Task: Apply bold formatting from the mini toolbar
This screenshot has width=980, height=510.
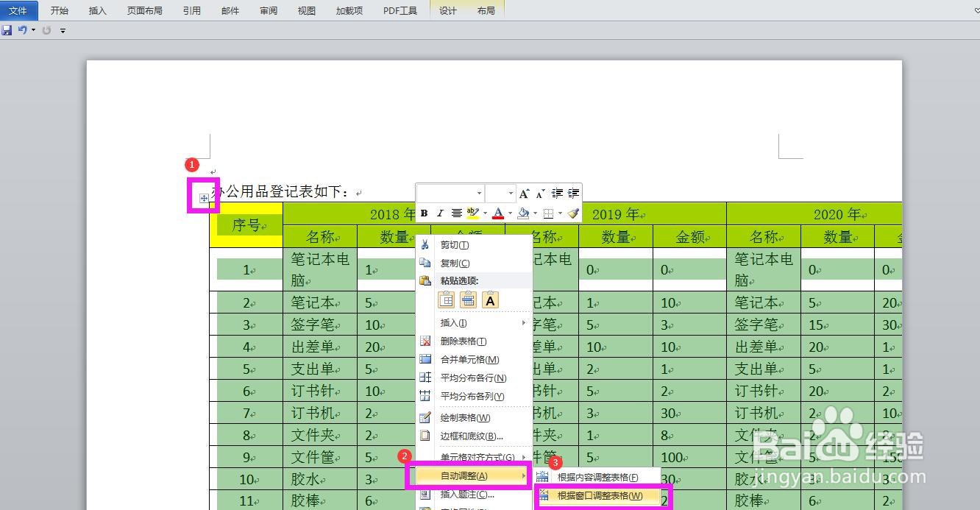Action: (x=425, y=213)
